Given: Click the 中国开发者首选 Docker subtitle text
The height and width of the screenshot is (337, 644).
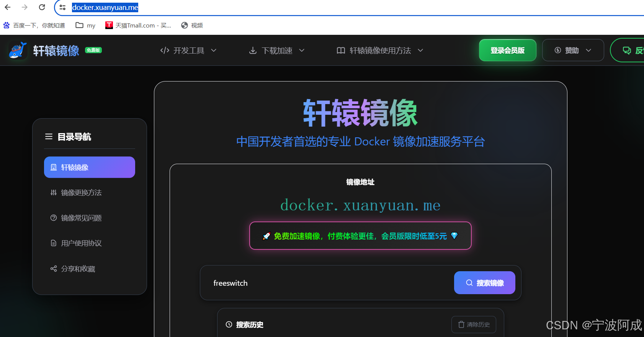Looking at the screenshot, I should pos(360,142).
